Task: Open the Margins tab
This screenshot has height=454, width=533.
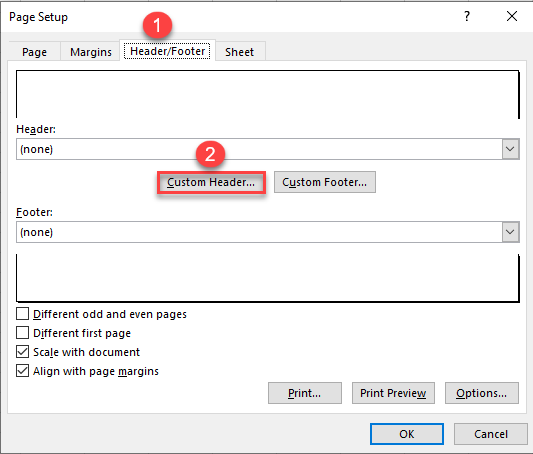Action: point(91,52)
